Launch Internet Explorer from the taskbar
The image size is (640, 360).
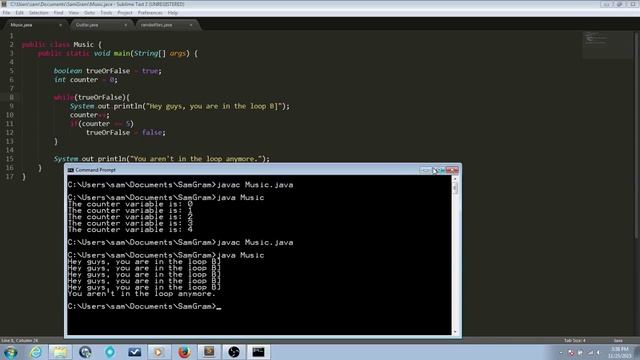36,352
